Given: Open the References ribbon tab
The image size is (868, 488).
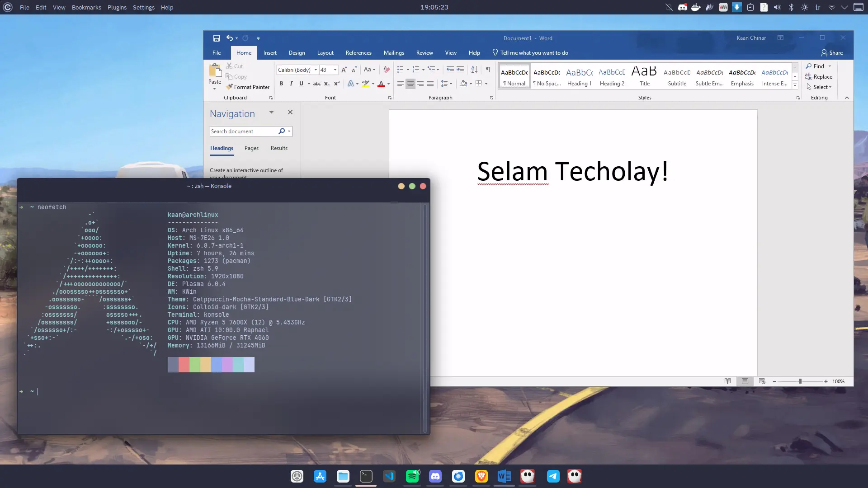Looking at the screenshot, I should (359, 53).
